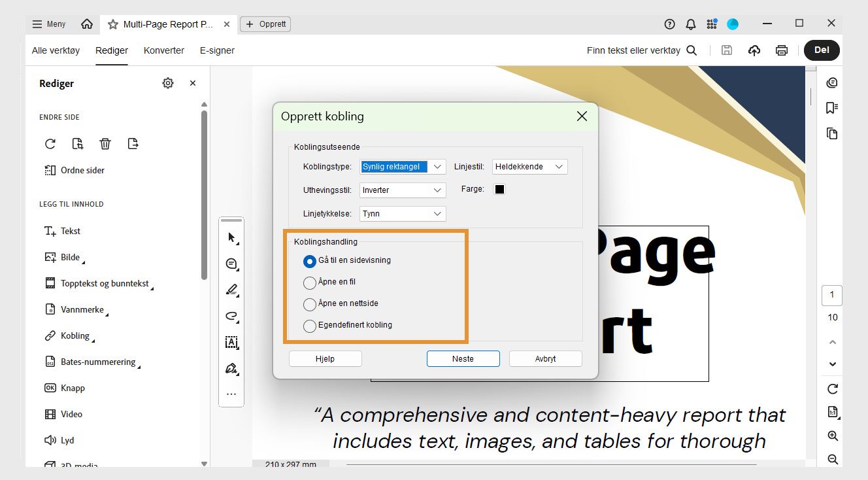Image resolution: width=868 pixels, height=480 pixels.
Task: Select the comment bubble tool
Action: [231, 264]
